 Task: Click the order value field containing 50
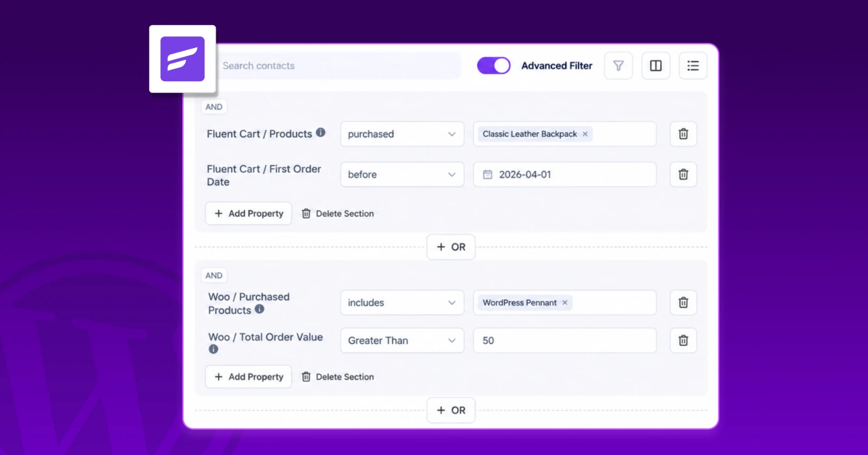click(565, 340)
